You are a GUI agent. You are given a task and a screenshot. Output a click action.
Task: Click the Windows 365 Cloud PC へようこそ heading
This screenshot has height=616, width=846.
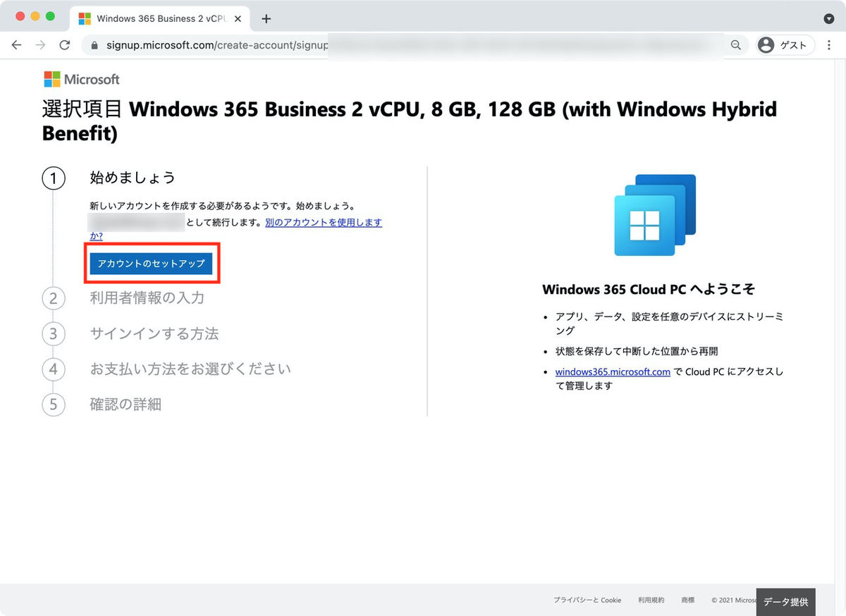pos(649,290)
